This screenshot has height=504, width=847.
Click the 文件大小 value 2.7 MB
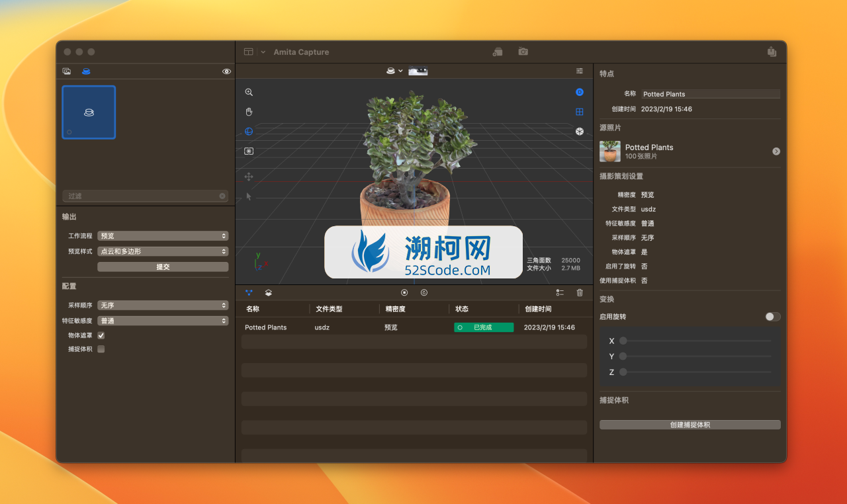tap(570, 268)
